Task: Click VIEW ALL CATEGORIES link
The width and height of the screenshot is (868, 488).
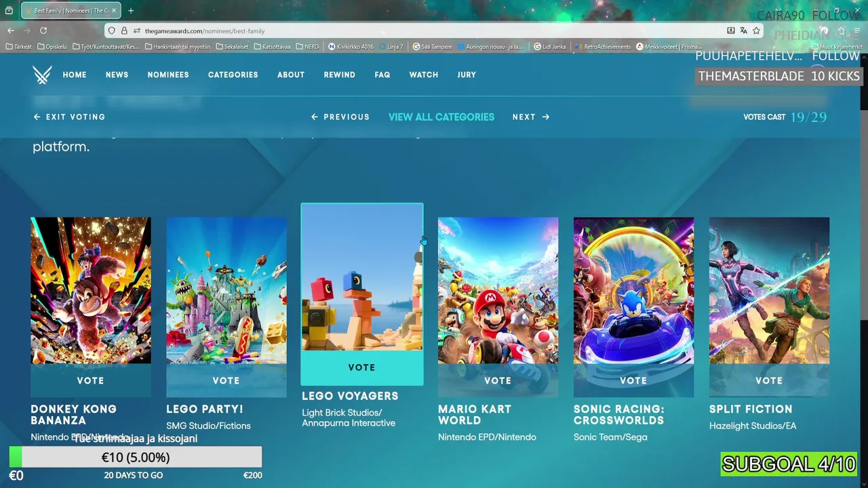Action: click(x=441, y=117)
